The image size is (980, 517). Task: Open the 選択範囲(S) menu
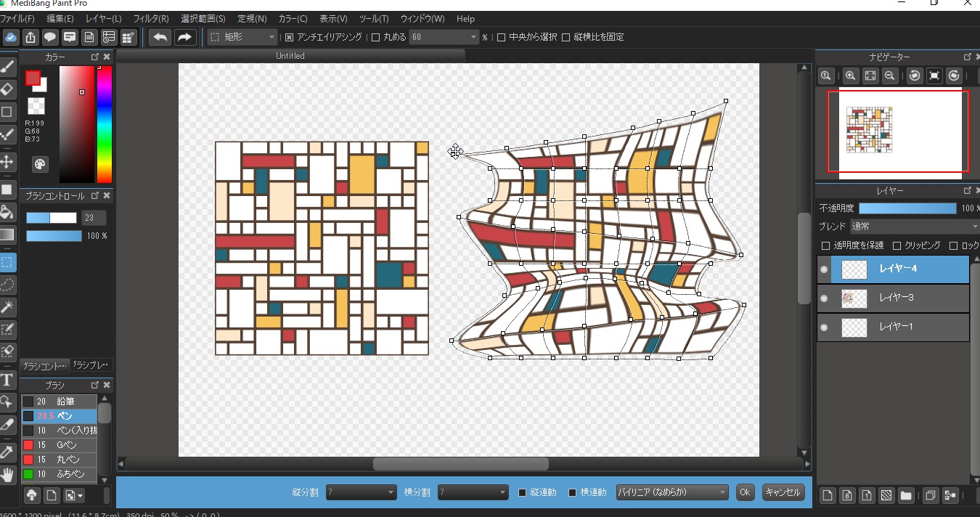(x=203, y=18)
